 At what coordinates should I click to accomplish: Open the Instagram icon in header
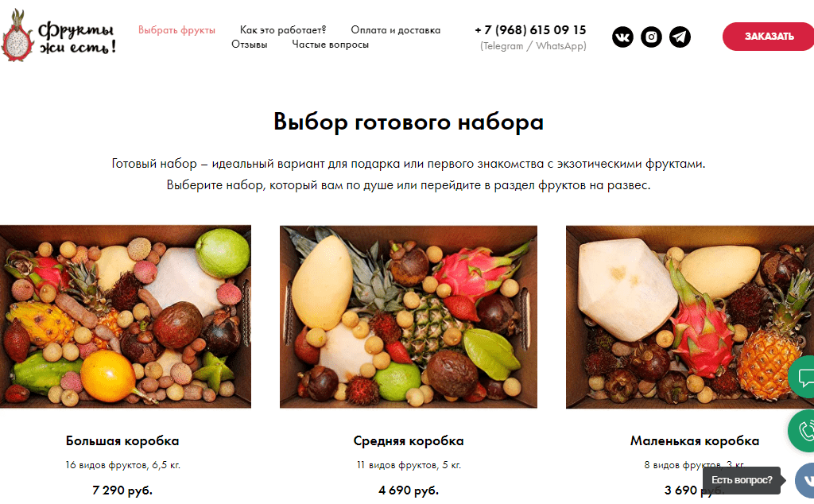click(651, 37)
